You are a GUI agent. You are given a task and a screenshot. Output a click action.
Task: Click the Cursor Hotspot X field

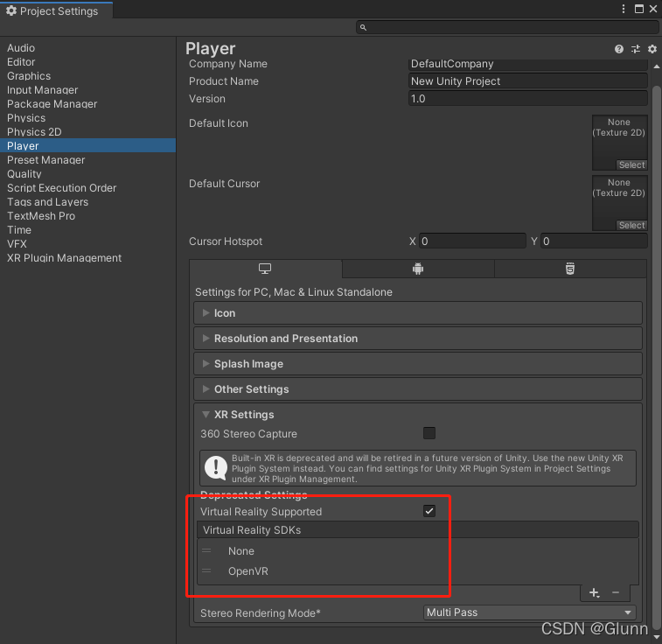472,241
